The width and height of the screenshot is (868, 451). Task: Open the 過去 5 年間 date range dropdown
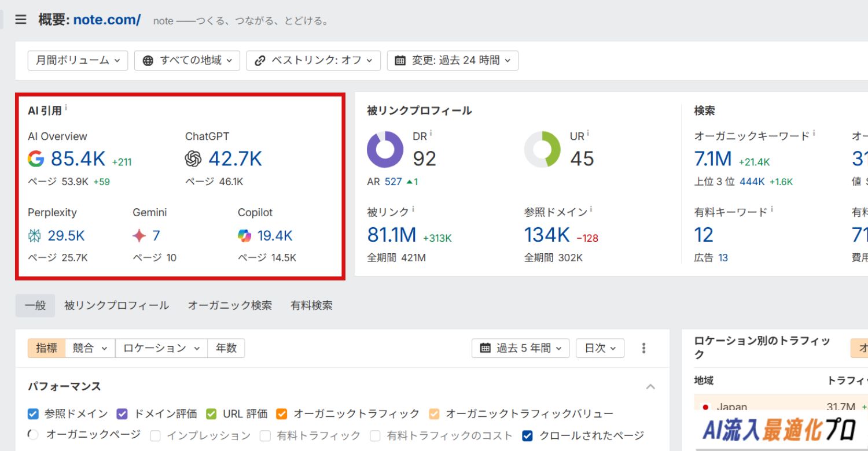click(521, 348)
